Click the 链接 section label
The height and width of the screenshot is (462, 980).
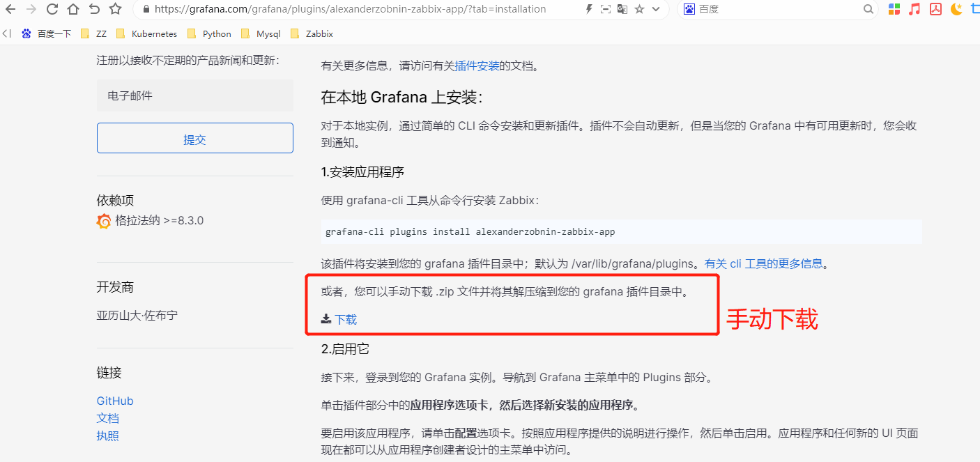[x=109, y=373]
